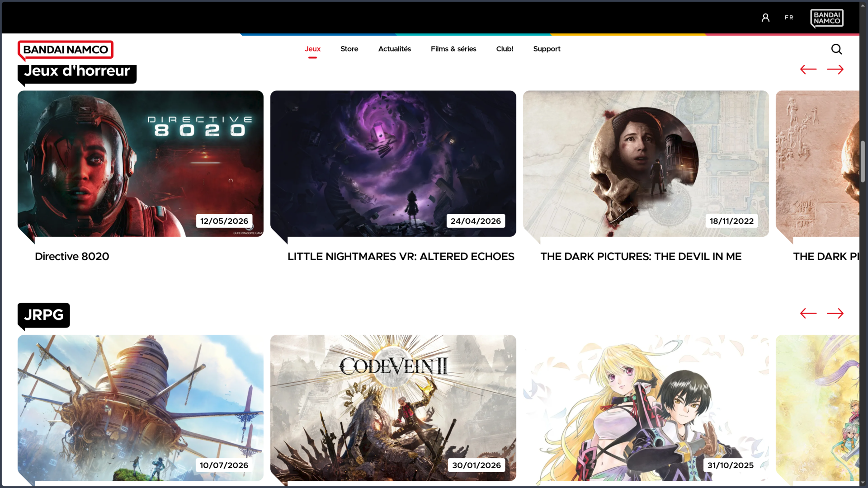The image size is (868, 488).
Task: Open the user account icon
Action: [765, 18]
